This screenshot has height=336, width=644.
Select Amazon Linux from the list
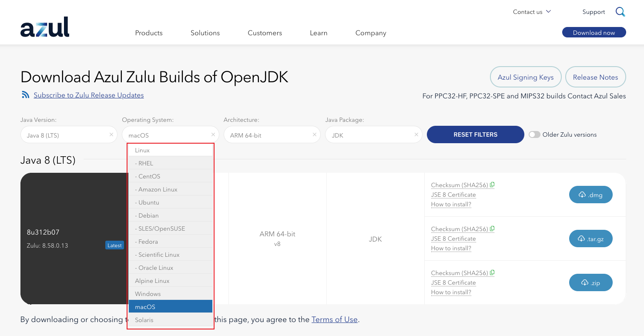click(x=171, y=189)
